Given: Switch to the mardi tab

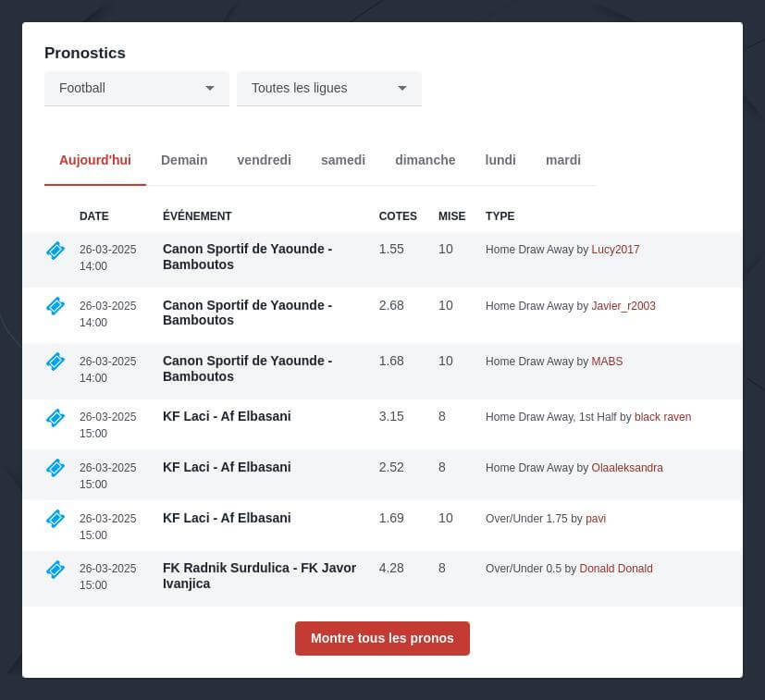Looking at the screenshot, I should (x=563, y=160).
